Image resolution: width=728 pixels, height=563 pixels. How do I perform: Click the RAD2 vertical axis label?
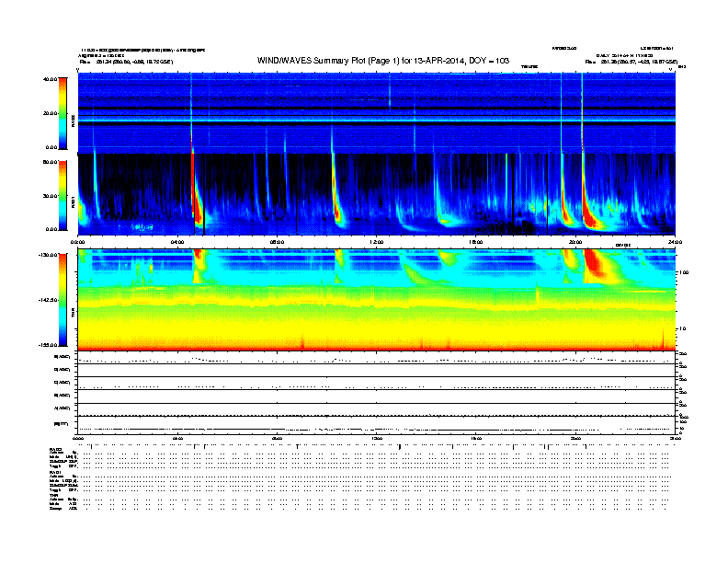tap(73, 121)
